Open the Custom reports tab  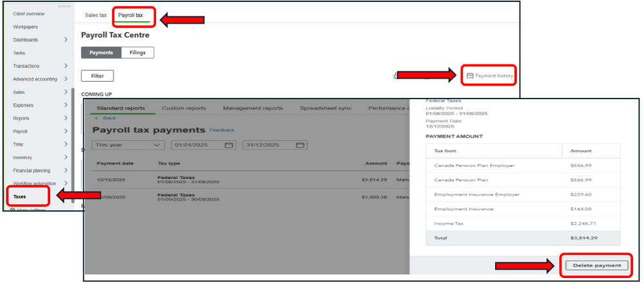coord(184,108)
